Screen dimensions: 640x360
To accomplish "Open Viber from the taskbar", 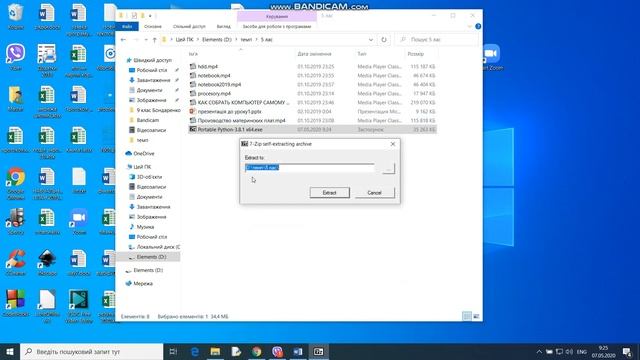I will point(277,351).
